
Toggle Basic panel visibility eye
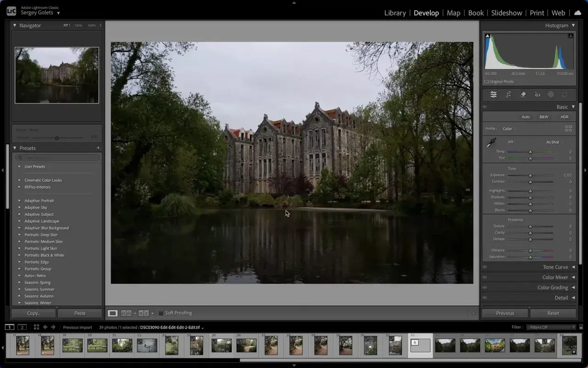(485, 107)
